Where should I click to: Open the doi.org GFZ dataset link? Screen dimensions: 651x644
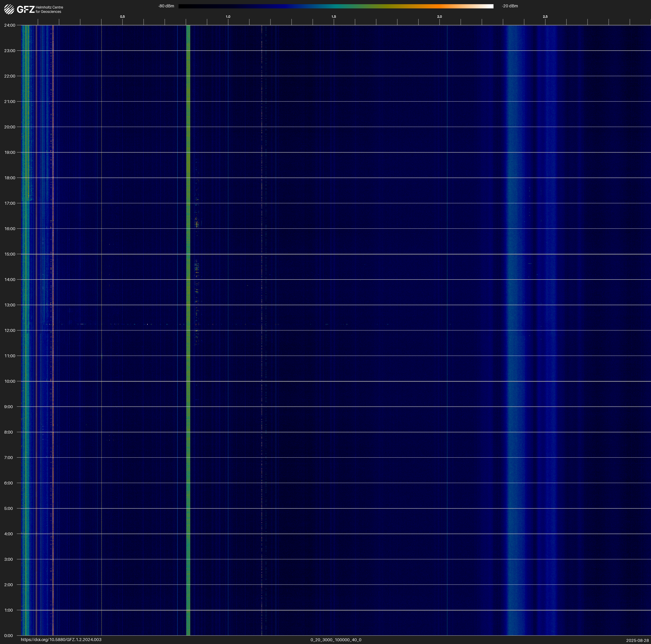61,640
